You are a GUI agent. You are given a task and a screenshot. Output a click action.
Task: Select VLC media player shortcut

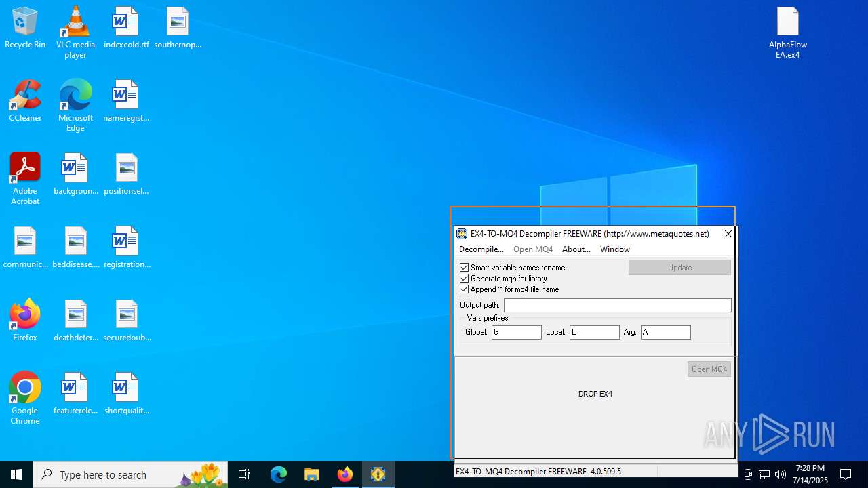(x=75, y=33)
